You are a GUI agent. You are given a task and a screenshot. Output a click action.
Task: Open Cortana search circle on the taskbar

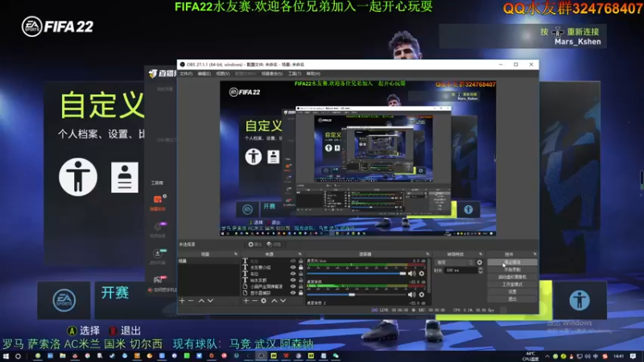pyautogui.click(x=18, y=356)
